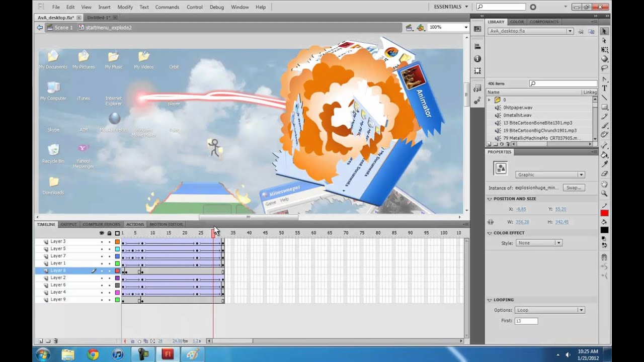
Task: Open the Swatches panel icon
Action: pos(477,29)
